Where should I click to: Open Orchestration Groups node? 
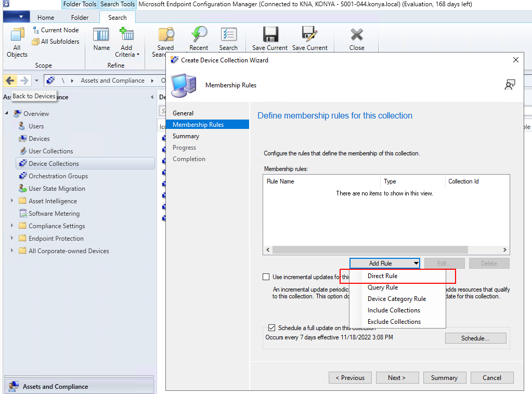[x=58, y=176]
